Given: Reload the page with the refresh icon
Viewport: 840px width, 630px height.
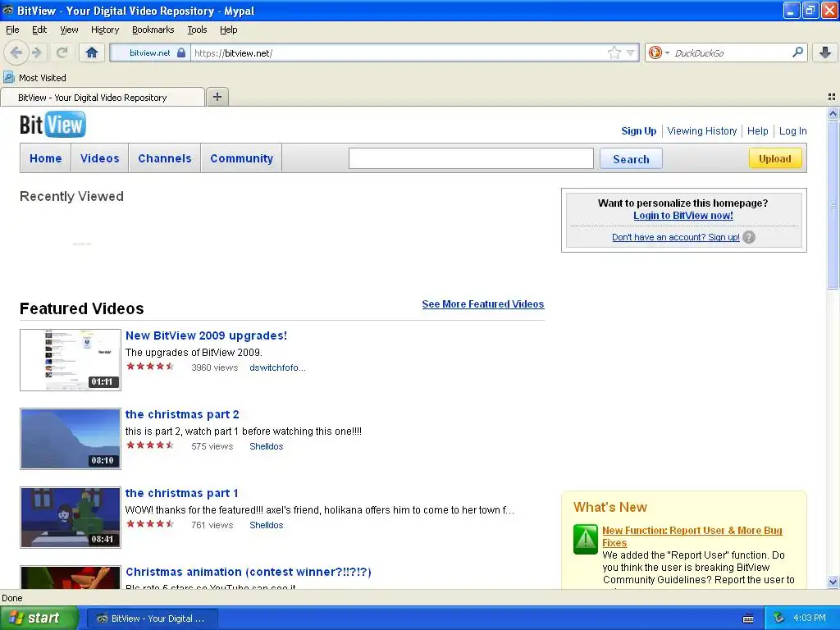Looking at the screenshot, I should [62, 52].
